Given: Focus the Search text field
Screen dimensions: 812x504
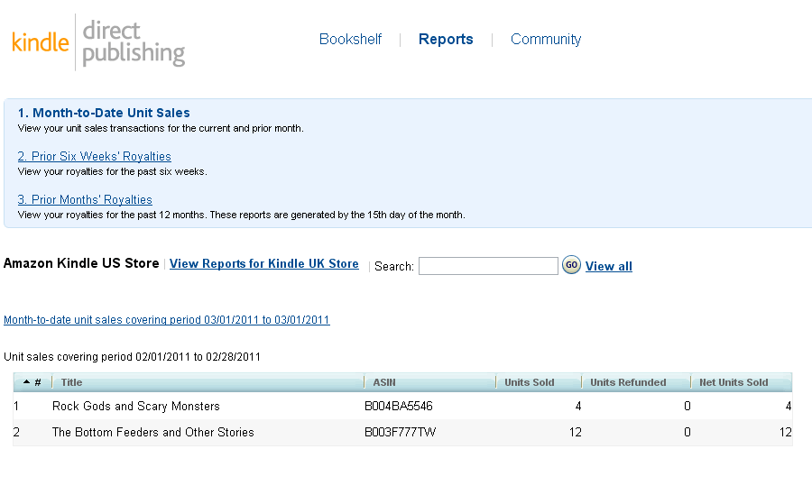Looking at the screenshot, I should (x=488, y=266).
